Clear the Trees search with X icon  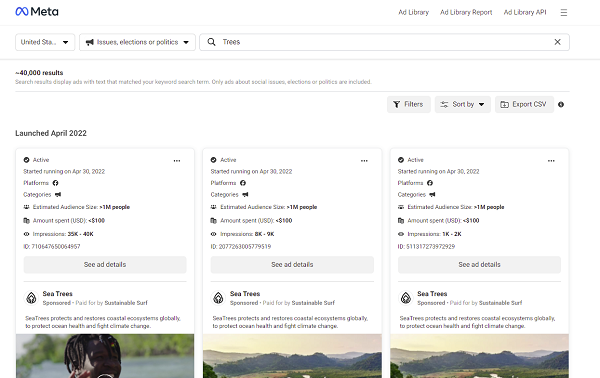pyautogui.click(x=558, y=42)
